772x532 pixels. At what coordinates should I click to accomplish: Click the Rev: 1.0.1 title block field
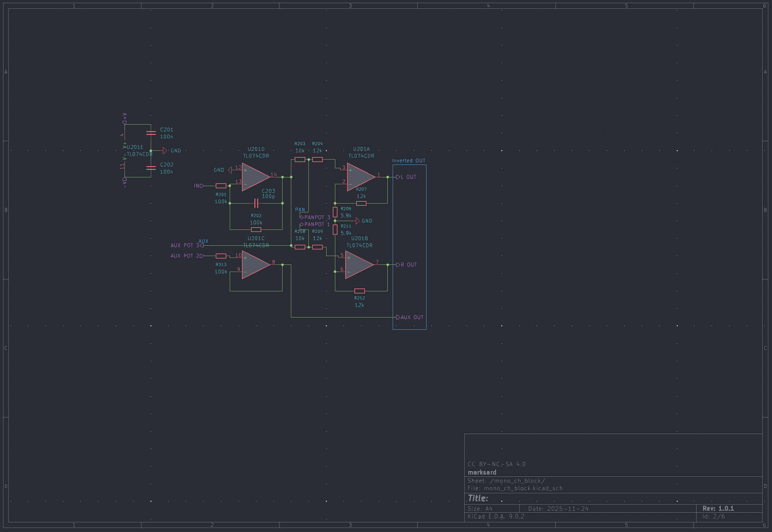coord(718,508)
